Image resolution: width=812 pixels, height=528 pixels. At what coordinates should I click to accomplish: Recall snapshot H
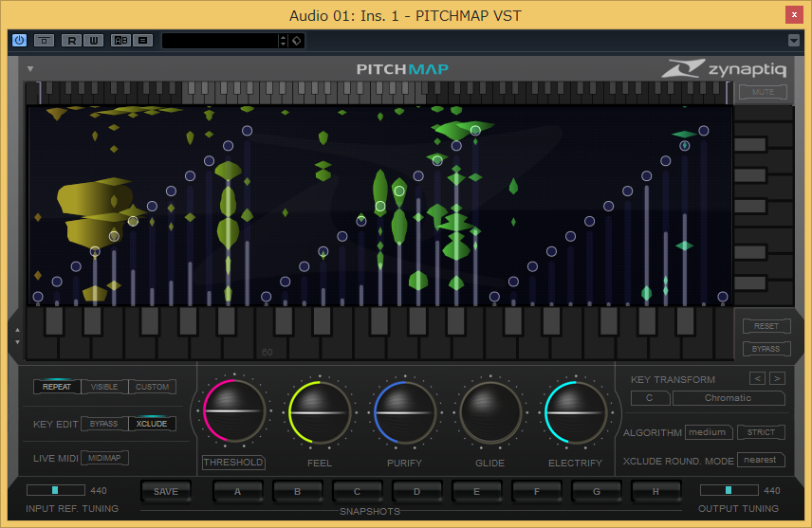[656, 491]
